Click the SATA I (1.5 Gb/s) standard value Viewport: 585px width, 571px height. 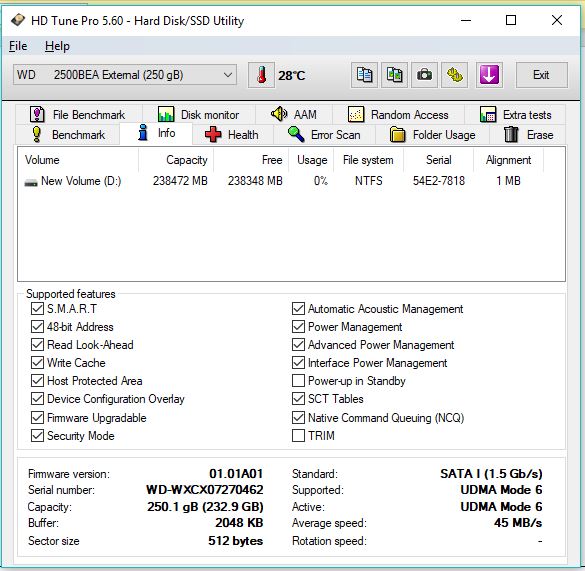(x=491, y=474)
